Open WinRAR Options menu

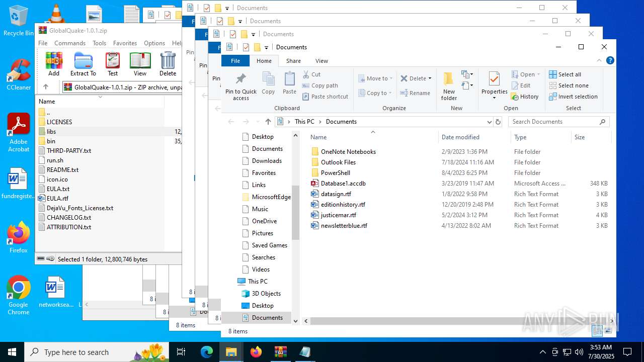click(154, 43)
